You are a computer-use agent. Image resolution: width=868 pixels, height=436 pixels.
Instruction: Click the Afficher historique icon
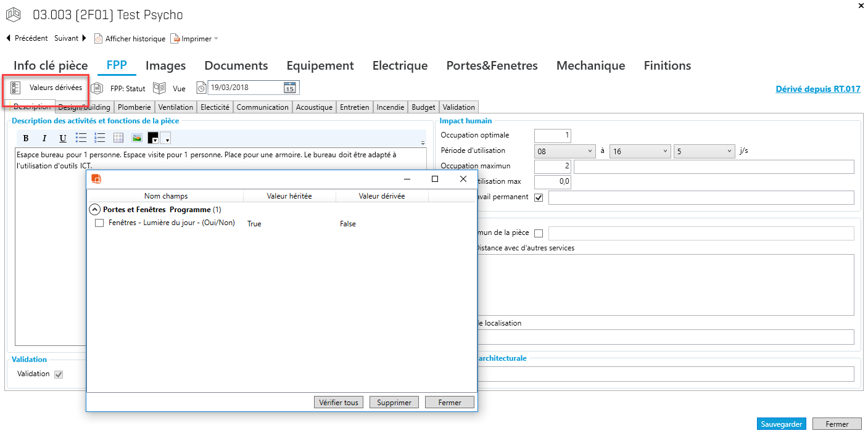(98, 39)
